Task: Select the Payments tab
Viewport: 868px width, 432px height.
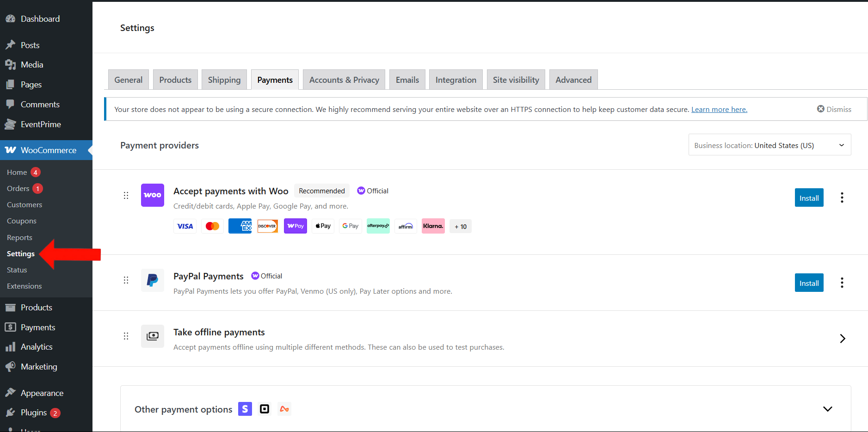Action: point(275,80)
